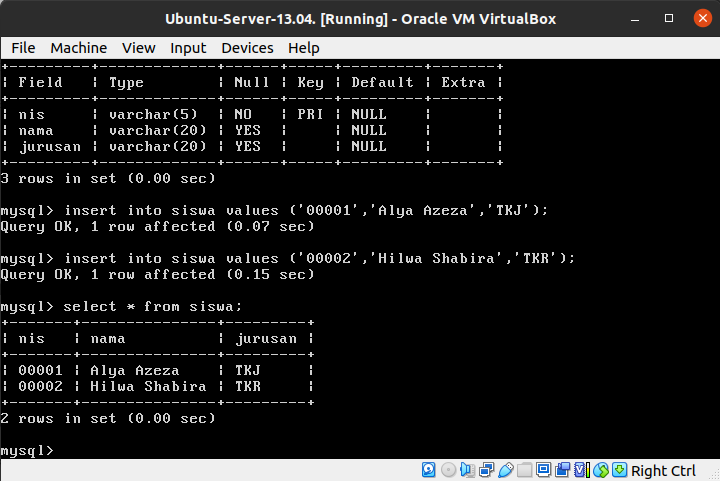This screenshot has width=720, height=481.
Task: Click the 'jurusan' field name in describe output
Action: point(50,147)
